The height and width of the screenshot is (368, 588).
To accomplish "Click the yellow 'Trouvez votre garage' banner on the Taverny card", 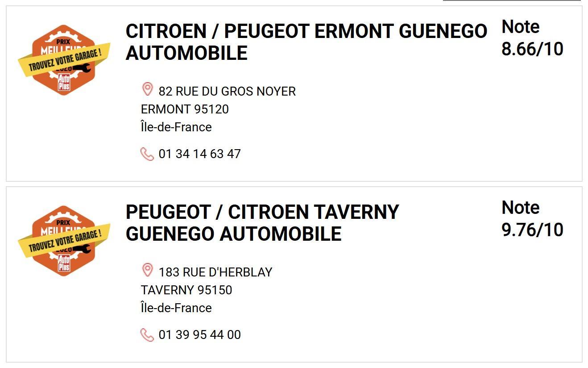I will [x=64, y=241].
